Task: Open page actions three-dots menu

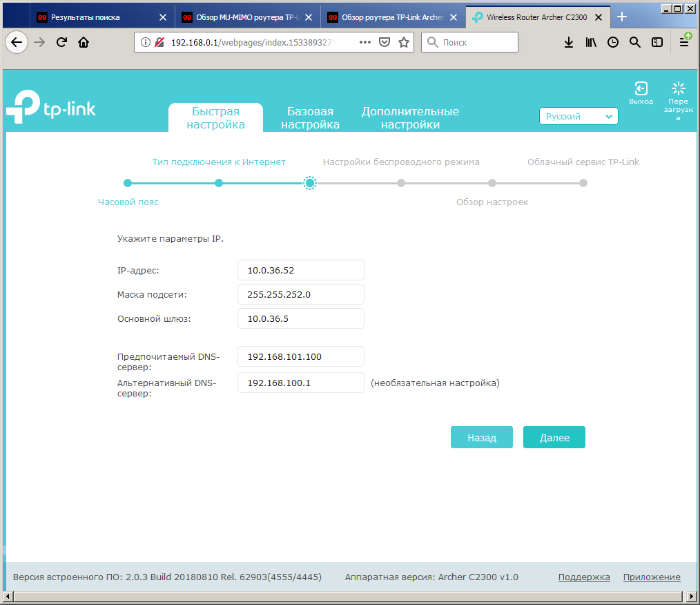Action: pyautogui.click(x=364, y=42)
